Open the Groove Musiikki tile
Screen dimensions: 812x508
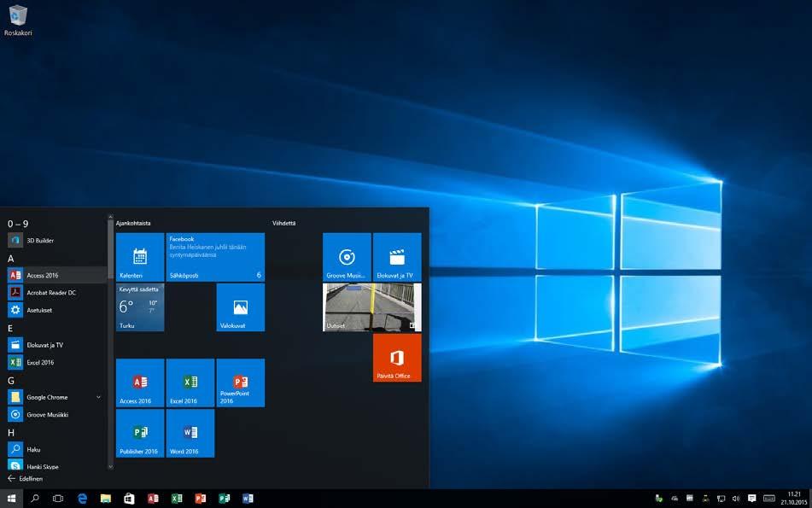pos(347,257)
